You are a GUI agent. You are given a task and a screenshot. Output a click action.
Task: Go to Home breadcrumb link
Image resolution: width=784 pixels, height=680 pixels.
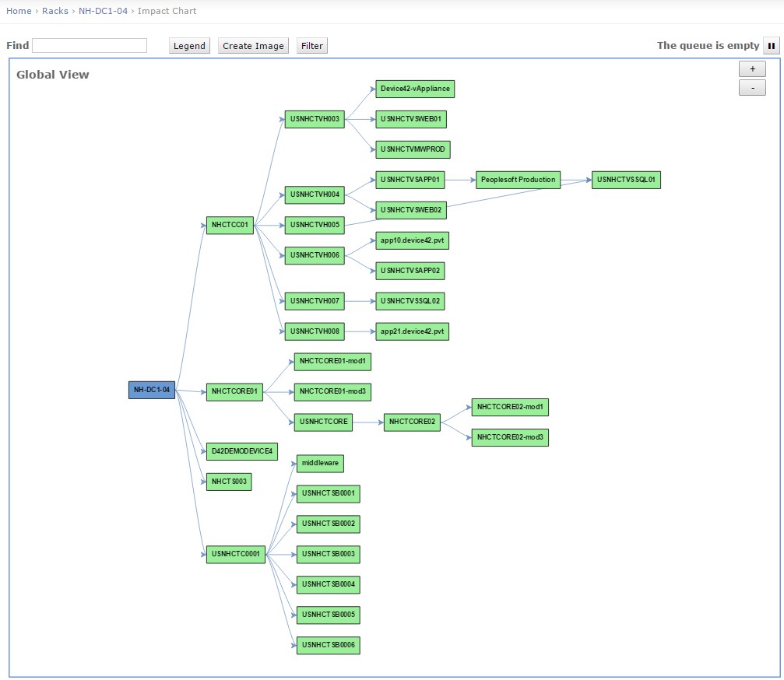tap(19, 11)
